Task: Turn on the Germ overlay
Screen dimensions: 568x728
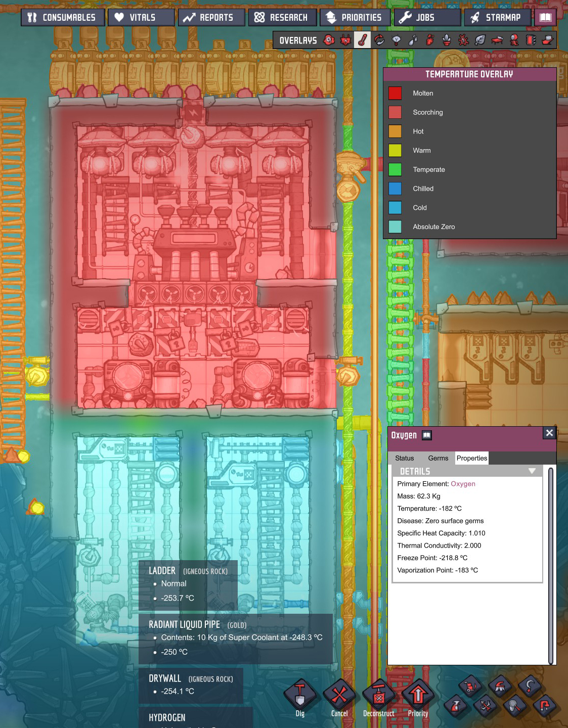Action: tap(463, 40)
